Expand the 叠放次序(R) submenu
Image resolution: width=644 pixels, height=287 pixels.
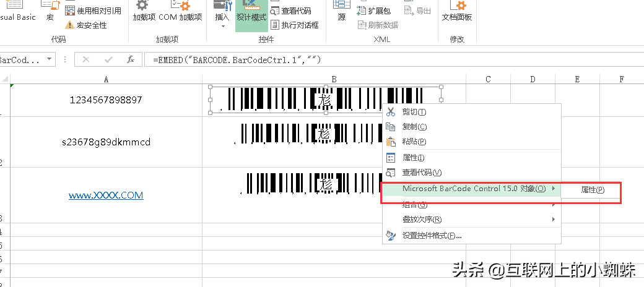[471, 220]
